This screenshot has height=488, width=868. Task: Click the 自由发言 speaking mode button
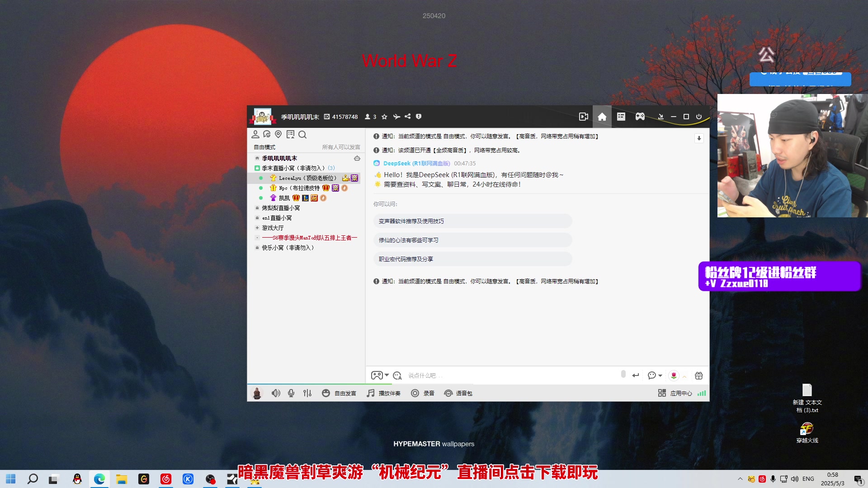(339, 393)
